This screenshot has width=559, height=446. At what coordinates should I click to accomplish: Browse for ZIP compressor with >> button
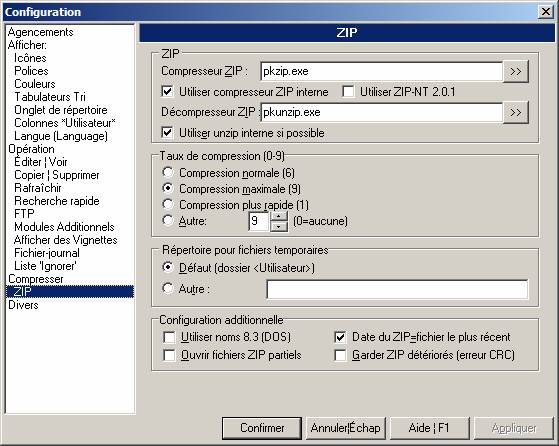[516, 72]
